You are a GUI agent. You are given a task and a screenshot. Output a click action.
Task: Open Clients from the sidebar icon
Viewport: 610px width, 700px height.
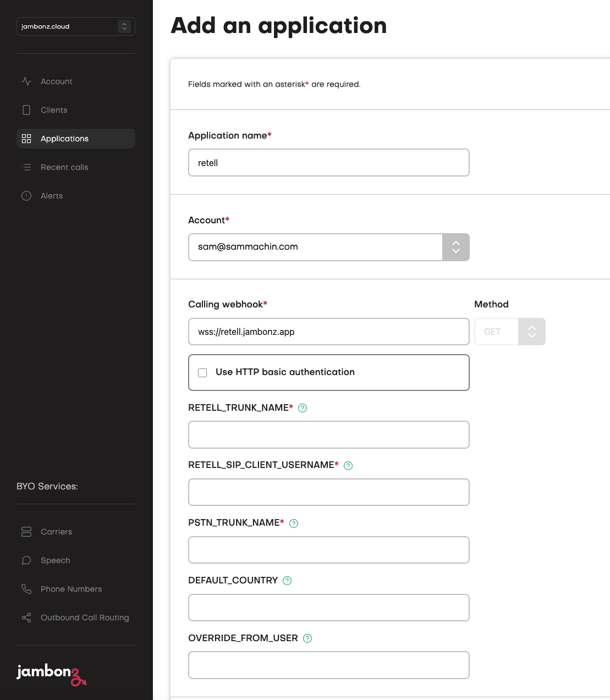coord(26,110)
